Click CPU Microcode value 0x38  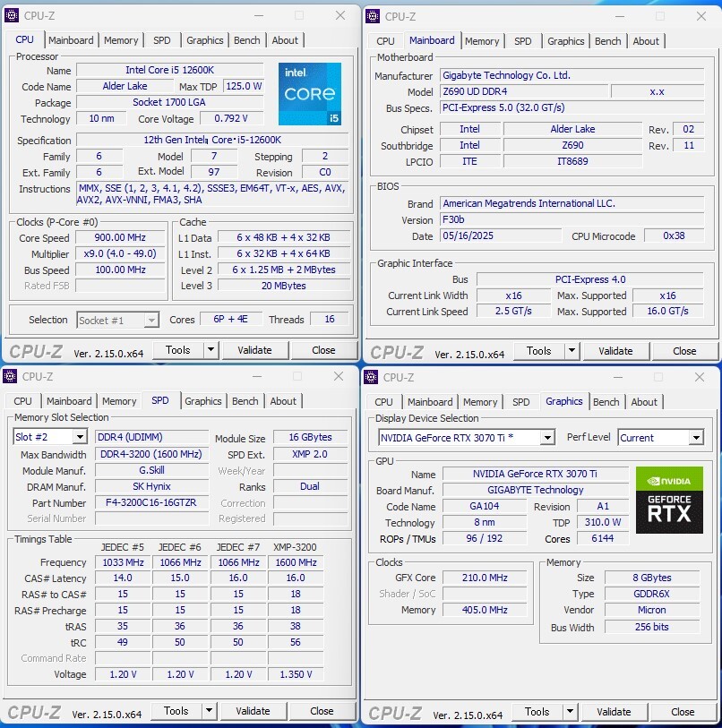coord(674,236)
